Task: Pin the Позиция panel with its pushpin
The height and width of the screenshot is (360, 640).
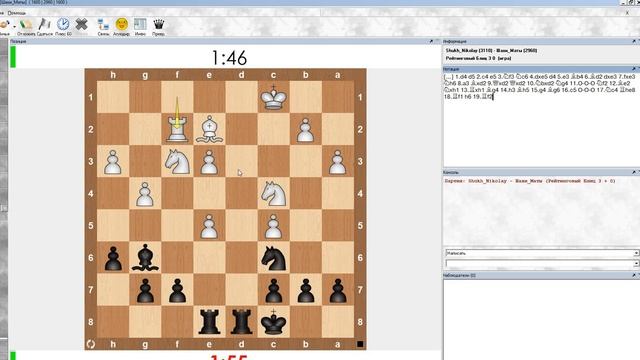Action: (x=431, y=41)
